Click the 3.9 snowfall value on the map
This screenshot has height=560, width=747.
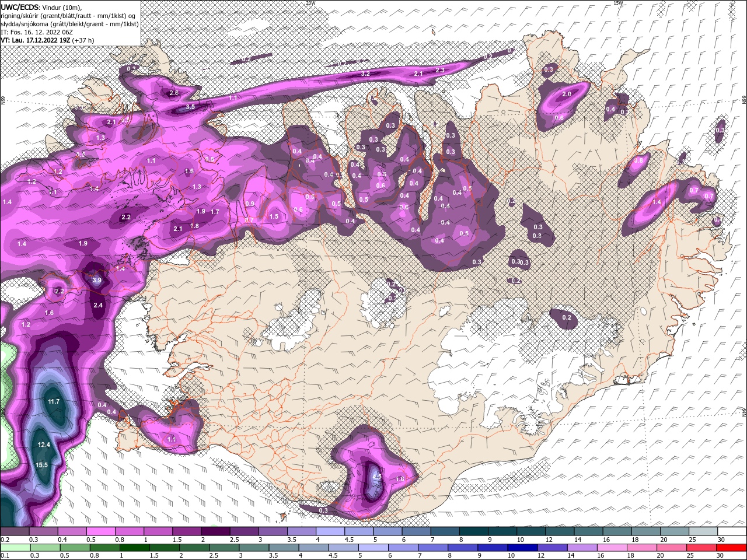click(97, 280)
